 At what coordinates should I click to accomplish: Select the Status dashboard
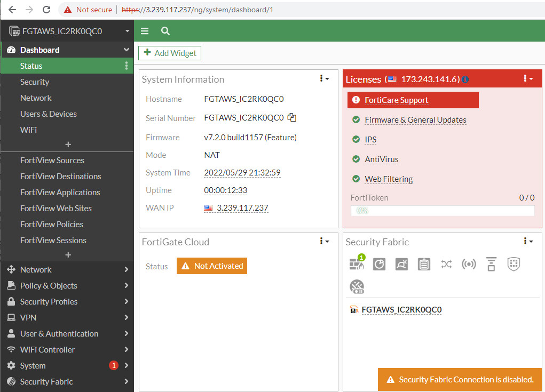[67, 66]
